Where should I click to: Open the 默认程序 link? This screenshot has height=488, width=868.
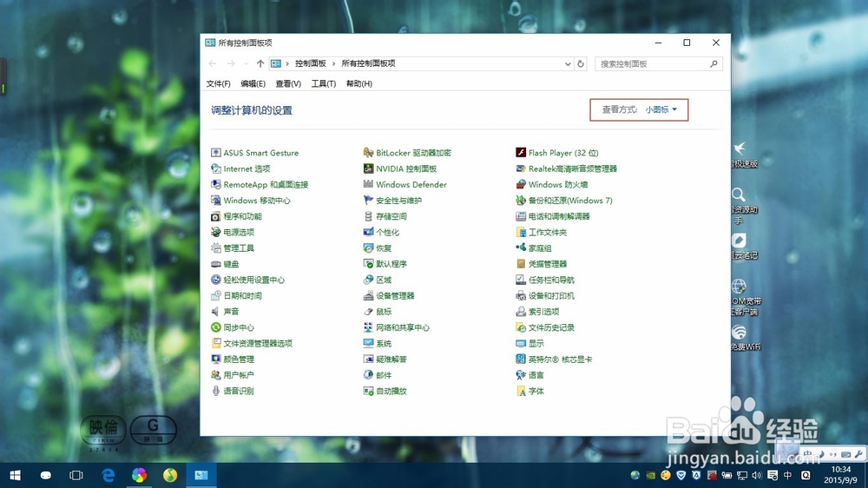coord(391,264)
